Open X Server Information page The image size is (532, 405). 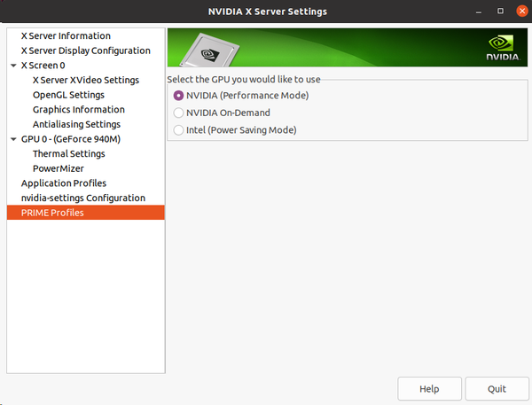pos(66,36)
